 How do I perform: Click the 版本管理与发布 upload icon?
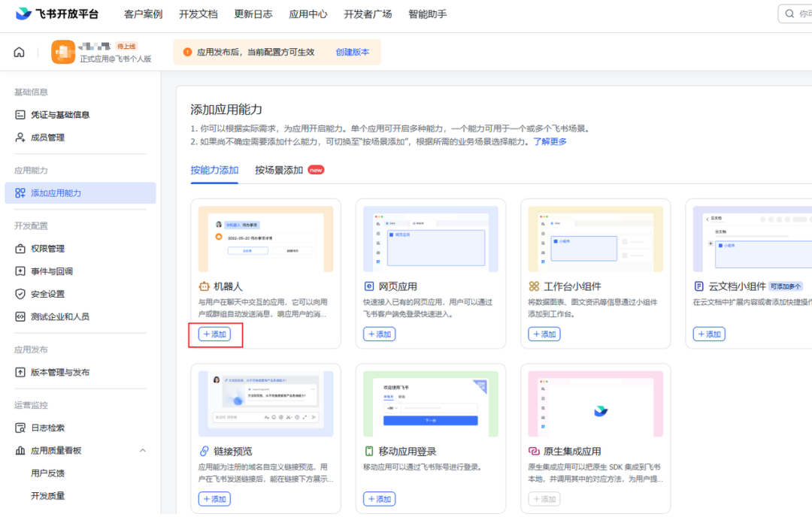click(x=20, y=372)
